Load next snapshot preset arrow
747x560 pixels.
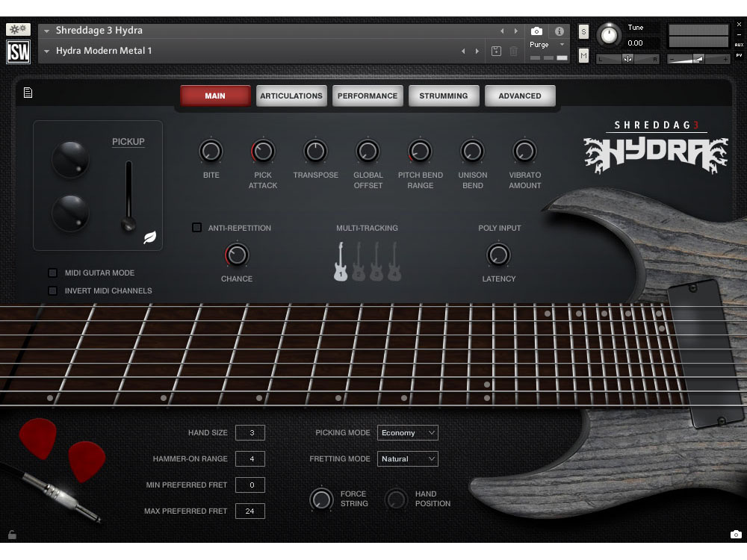click(477, 51)
